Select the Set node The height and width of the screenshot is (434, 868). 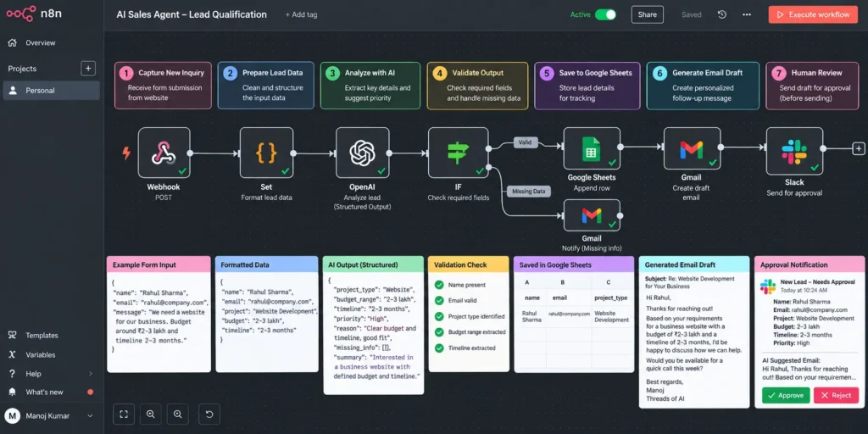[266, 153]
